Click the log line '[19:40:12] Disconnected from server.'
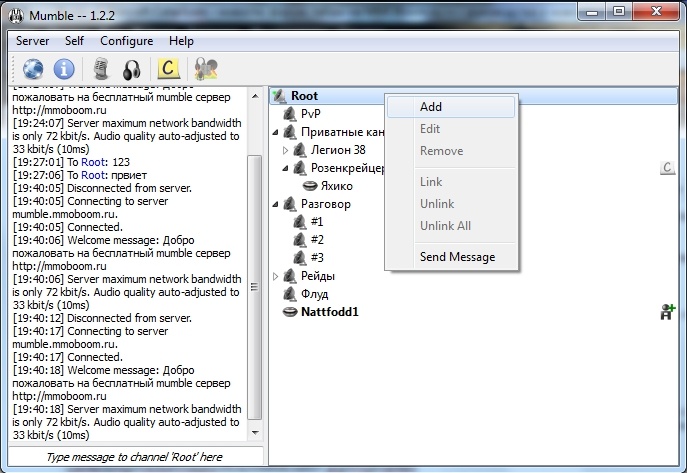The height and width of the screenshot is (473, 687). (102, 318)
